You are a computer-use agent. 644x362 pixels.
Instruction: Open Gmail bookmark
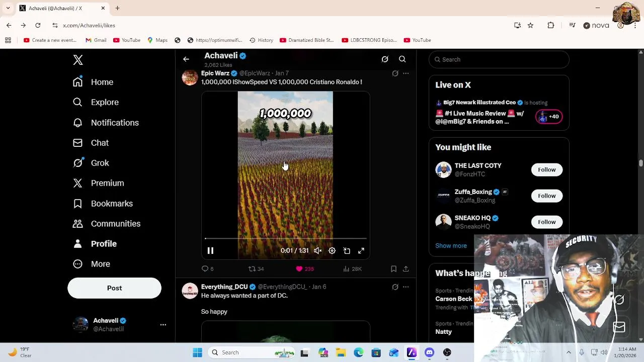pos(96,40)
